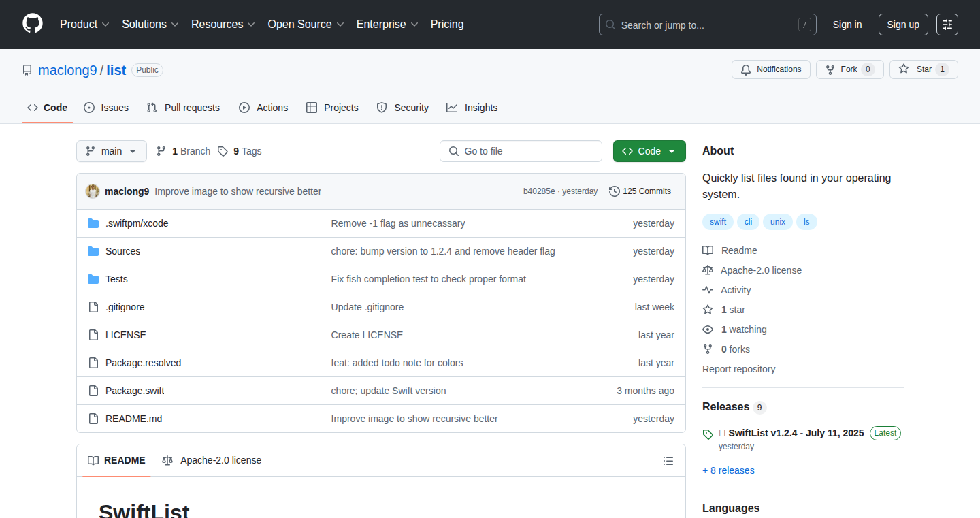Select the Code tab
The width and height of the screenshot is (980, 518).
pyautogui.click(x=48, y=108)
